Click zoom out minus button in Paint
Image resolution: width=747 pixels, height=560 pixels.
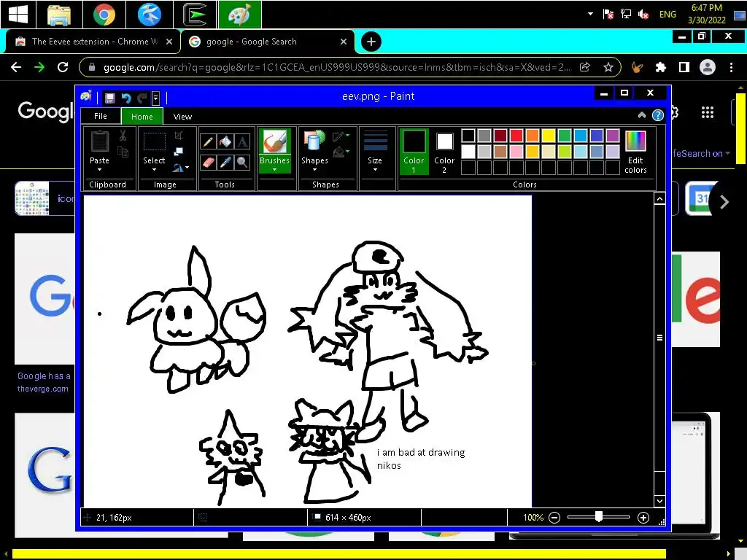(554, 518)
